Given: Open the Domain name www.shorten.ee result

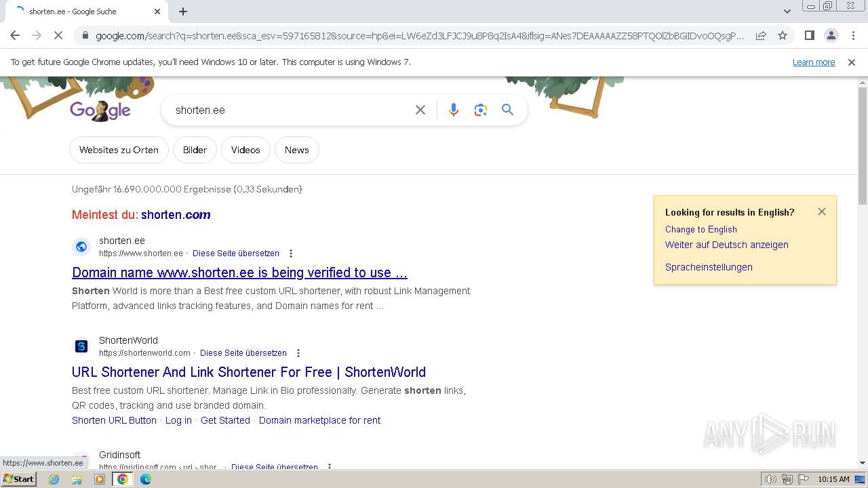Looking at the screenshot, I should tap(239, 272).
